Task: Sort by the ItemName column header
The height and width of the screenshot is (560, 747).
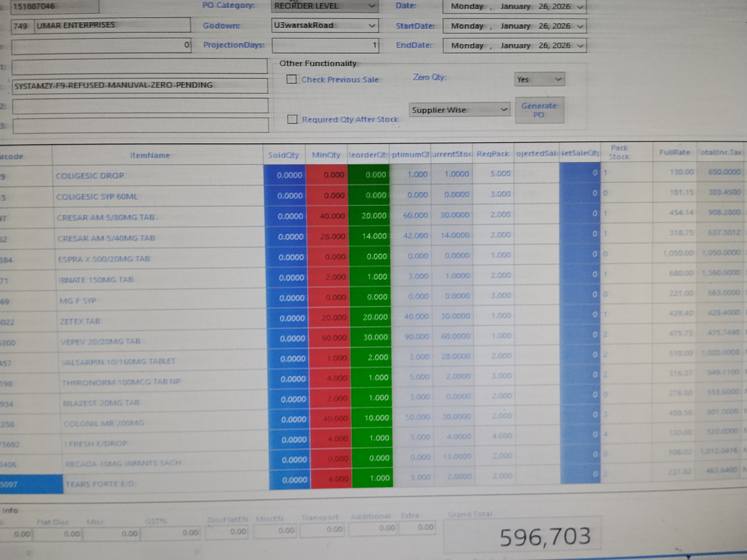Action: (150, 155)
